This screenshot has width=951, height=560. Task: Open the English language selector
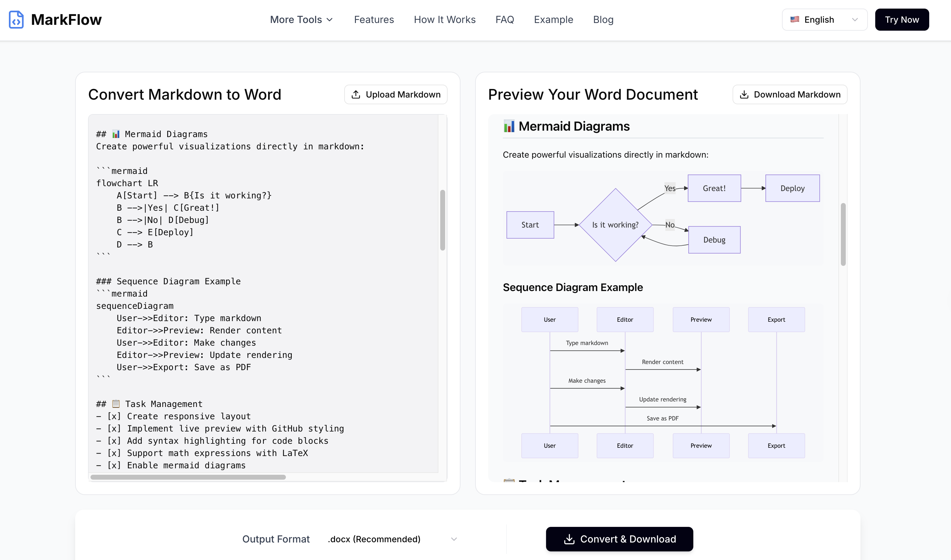[824, 20]
